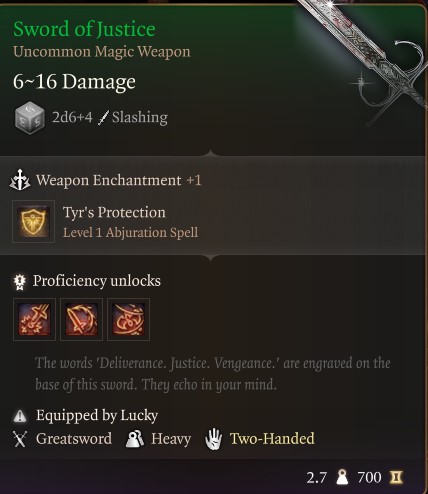Click the gold coin value icon
The width and height of the screenshot is (428, 494).
396,477
